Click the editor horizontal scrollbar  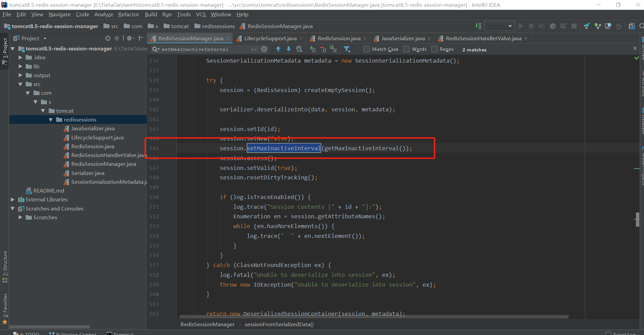(374, 317)
